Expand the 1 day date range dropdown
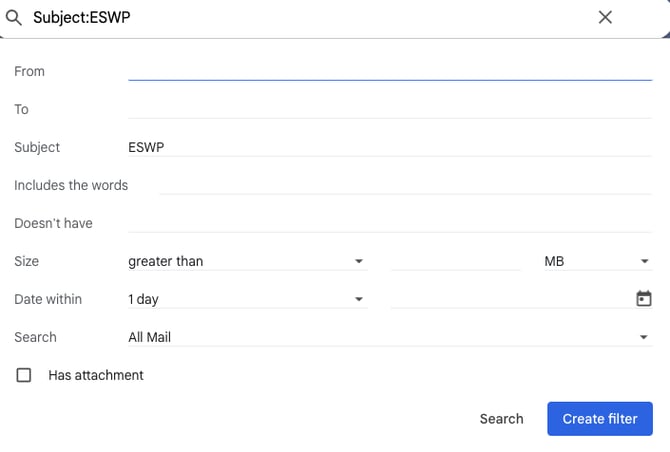The width and height of the screenshot is (670, 452). 248,299
